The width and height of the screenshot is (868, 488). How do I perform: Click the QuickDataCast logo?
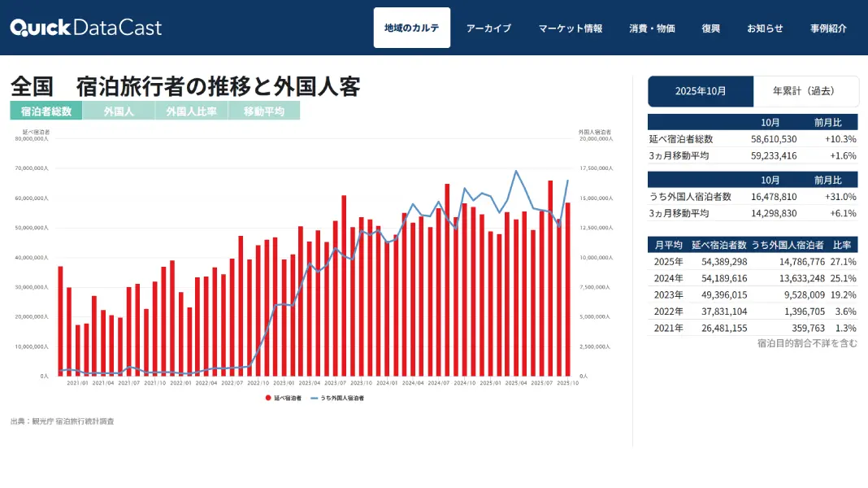click(86, 28)
